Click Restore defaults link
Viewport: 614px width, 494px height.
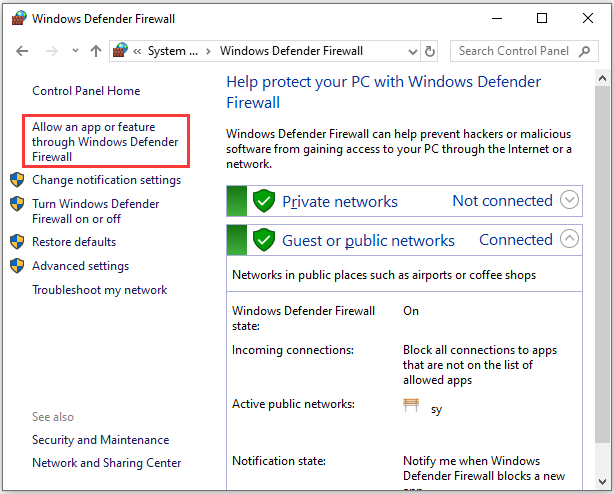point(74,242)
